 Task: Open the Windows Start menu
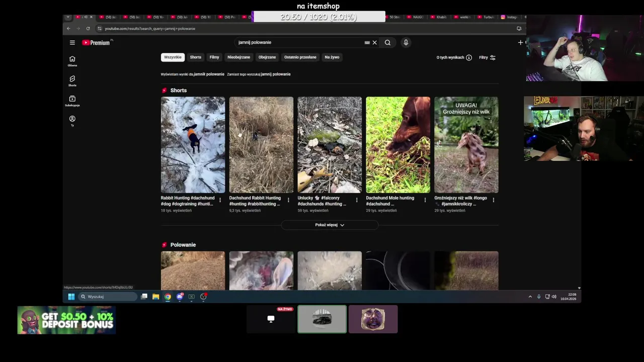click(x=71, y=297)
